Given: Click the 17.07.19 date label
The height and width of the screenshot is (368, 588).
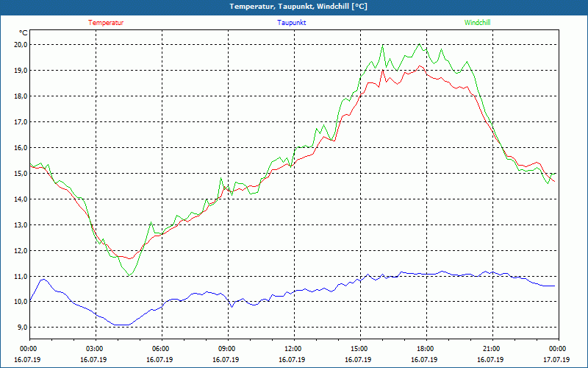Looking at the screenshot, I should pyautogui.click(x=558, y=360).
